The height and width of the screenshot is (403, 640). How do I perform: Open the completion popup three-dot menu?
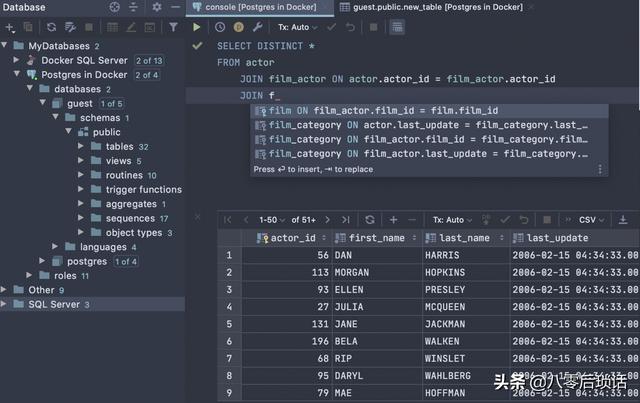tap(600, 169)
